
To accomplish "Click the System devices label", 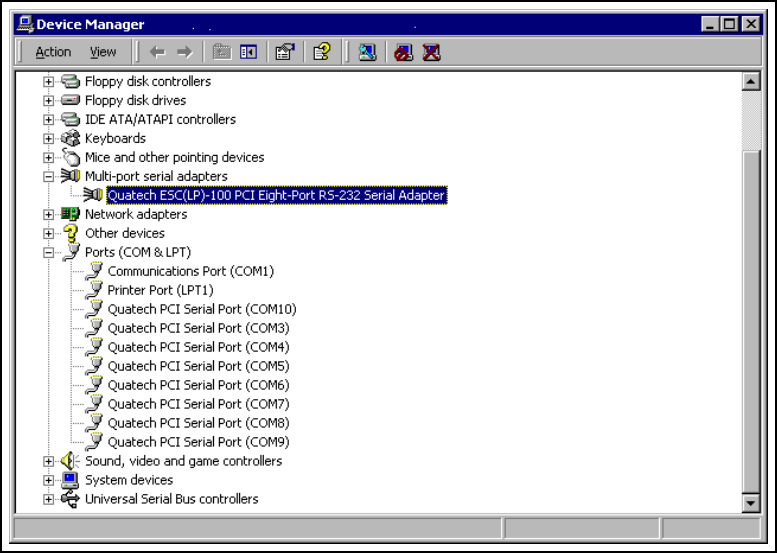I will coord(129,480).
